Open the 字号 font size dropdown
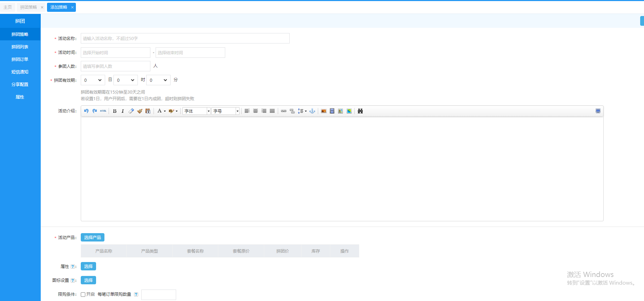Screen dimensions: 644x301 click(x=226, y=111)
